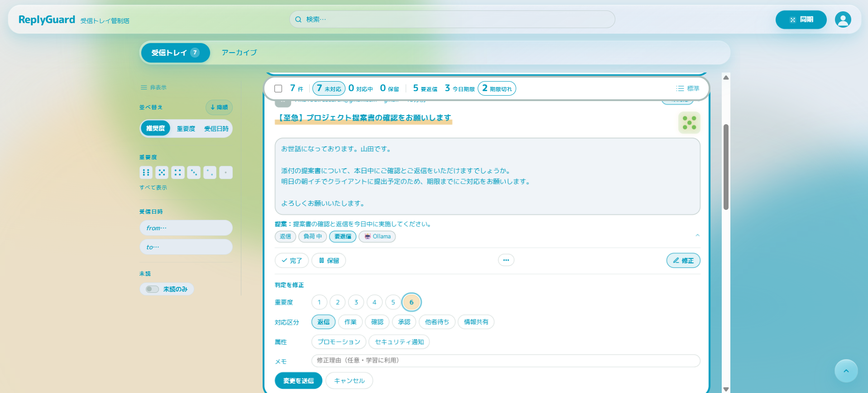Filter by 5 要返信
The height and width of the screenshot is (393, 868).
[x=425, y=88]
